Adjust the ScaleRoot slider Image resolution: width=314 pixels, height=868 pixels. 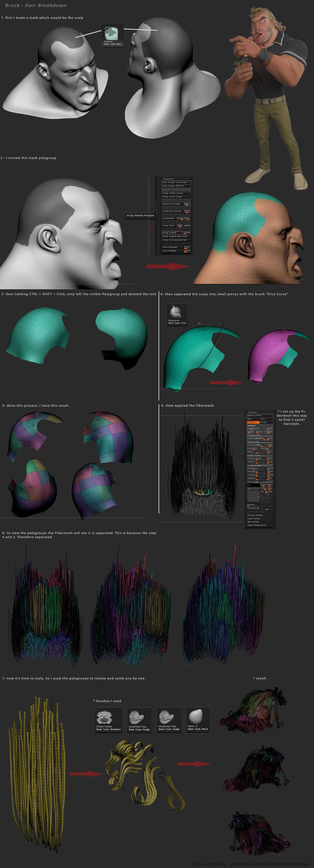click(x=253, y=449)
